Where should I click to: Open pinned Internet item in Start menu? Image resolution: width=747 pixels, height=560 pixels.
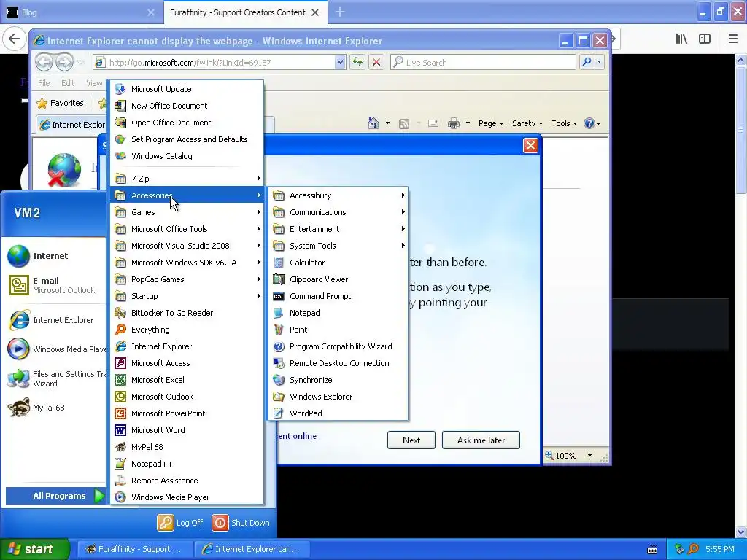[x=55, y=256]
